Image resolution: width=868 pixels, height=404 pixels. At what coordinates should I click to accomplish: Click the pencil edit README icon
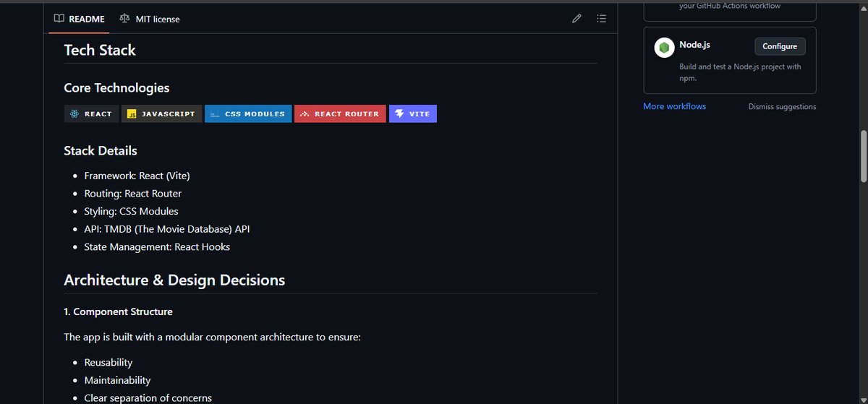click(x=576, y=19)
